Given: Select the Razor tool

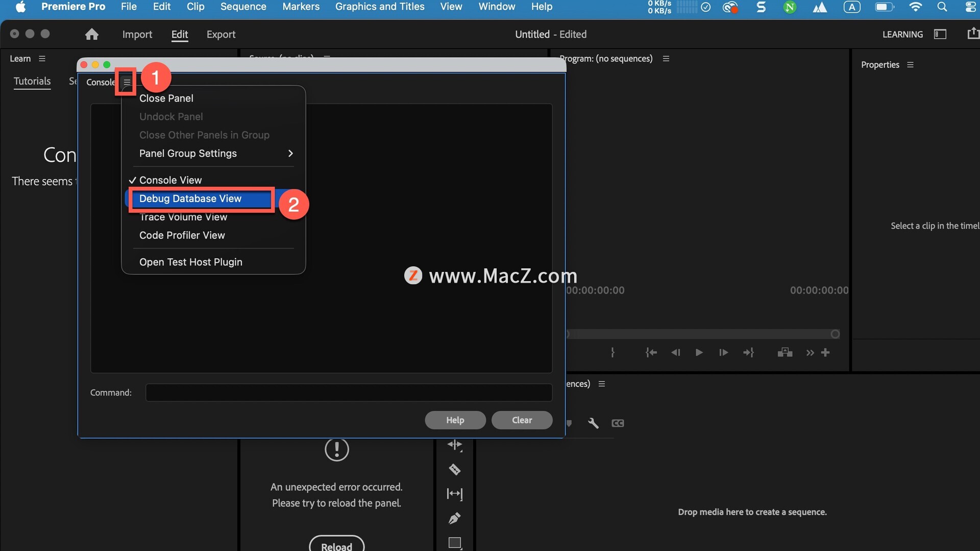Looking at the screenshot, I should tap(454, 469).
